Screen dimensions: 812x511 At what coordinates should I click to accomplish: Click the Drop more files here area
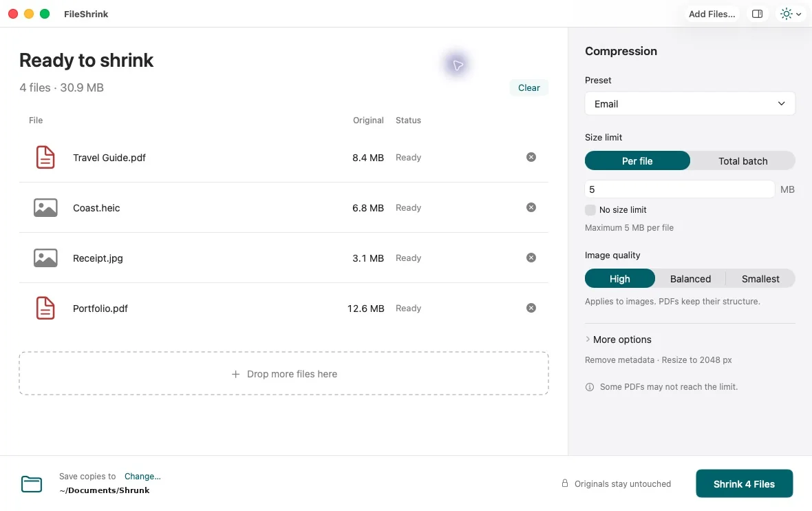point(284,374)
